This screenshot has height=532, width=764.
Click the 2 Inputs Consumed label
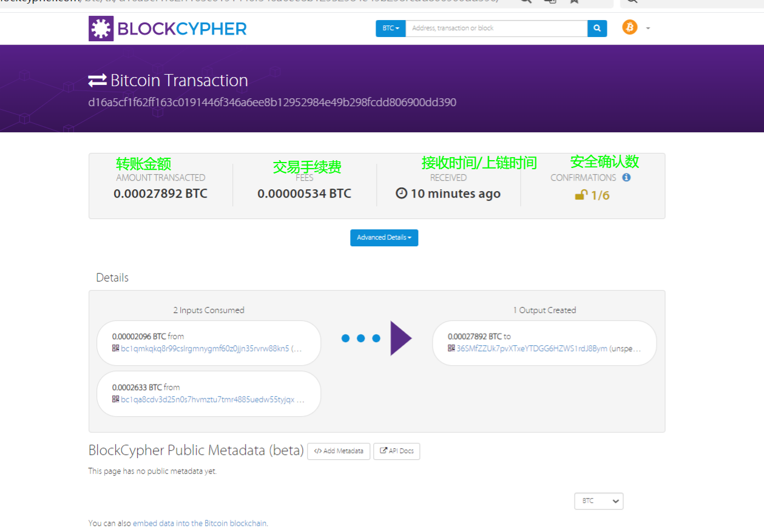pos(209,310)
